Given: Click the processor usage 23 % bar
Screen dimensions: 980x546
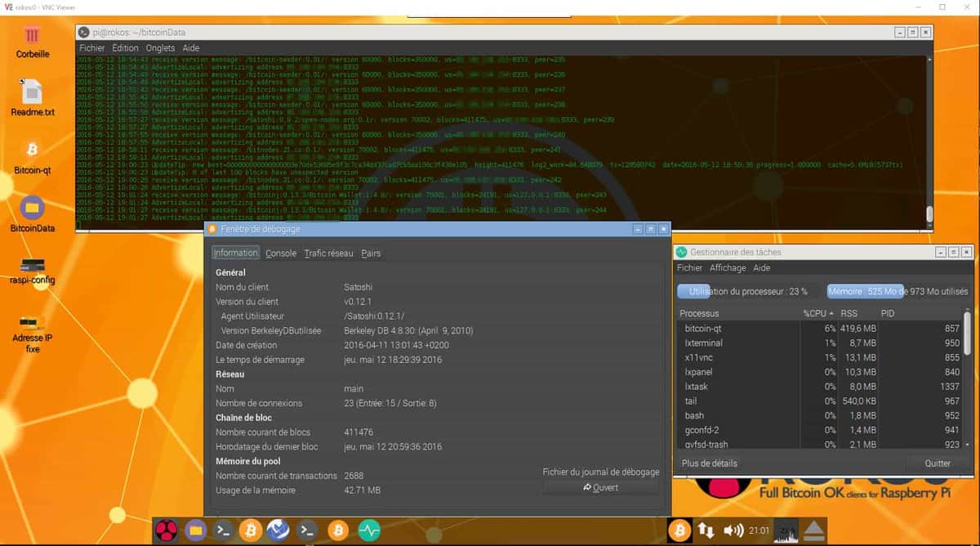Looking at the screenshot, I should 748,291.
